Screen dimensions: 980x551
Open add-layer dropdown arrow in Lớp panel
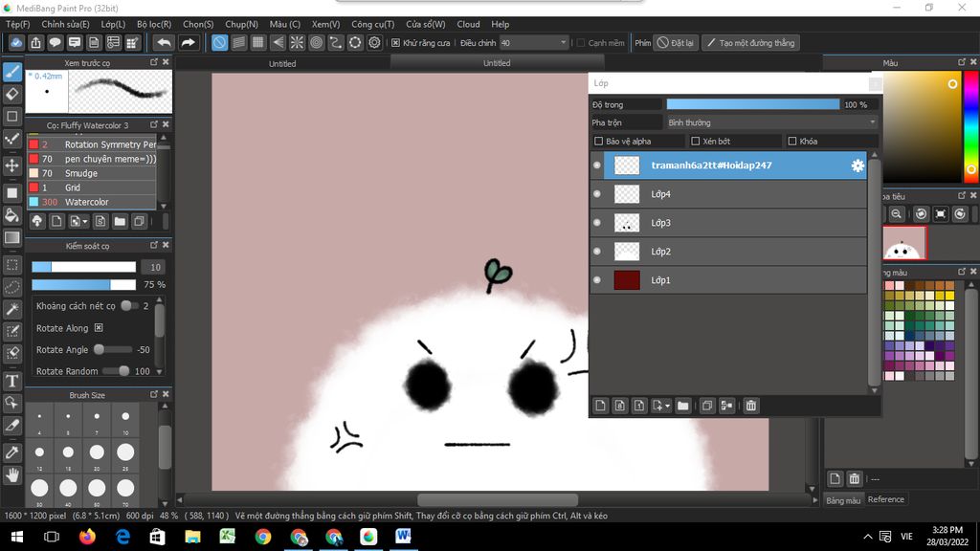(667, 406)
